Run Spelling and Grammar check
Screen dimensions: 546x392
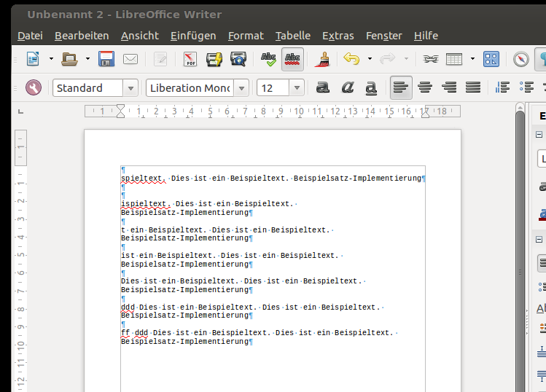click(x=268, y=59)
